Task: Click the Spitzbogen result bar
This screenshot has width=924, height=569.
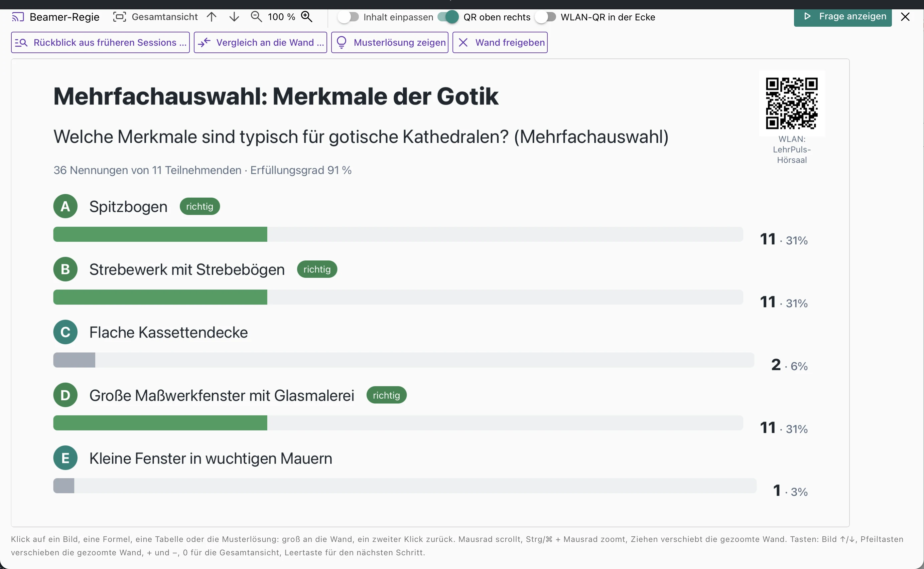Action: pos(398,234)
